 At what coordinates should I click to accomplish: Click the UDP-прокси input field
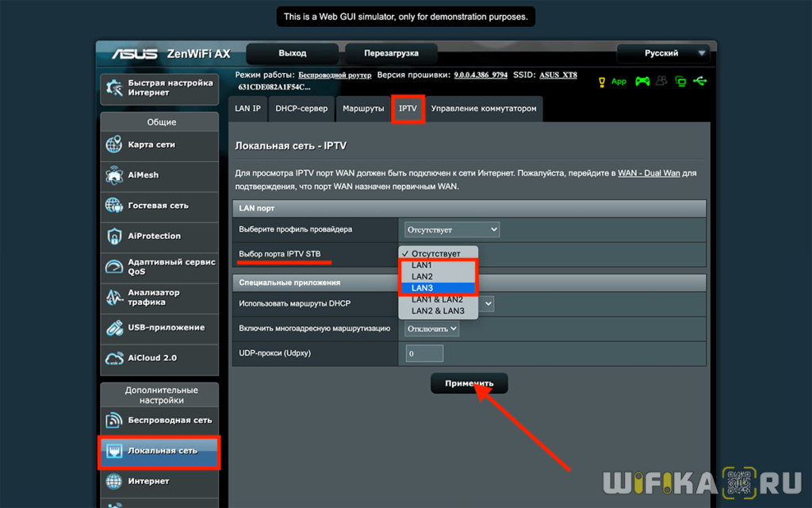tap(424, 354)
